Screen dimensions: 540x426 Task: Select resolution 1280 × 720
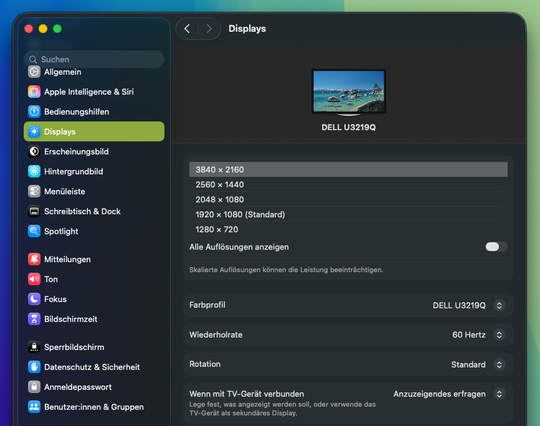pyautogui.click(x=348, y=229)
